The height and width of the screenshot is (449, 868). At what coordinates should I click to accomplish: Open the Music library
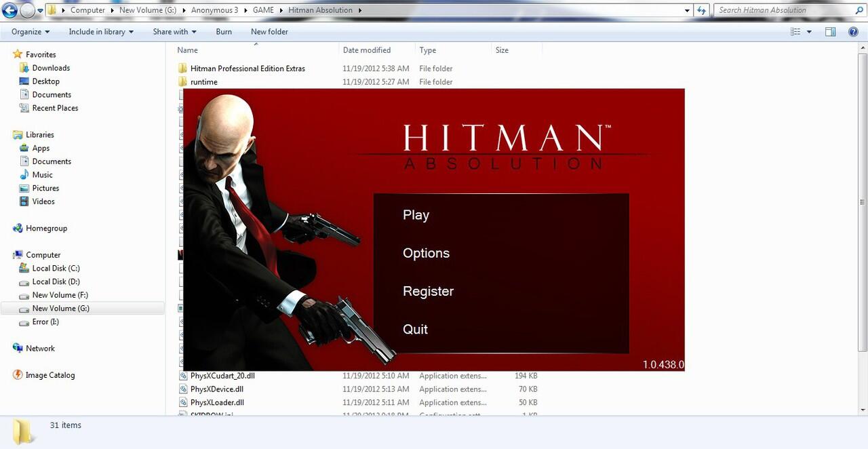[42, 175]
